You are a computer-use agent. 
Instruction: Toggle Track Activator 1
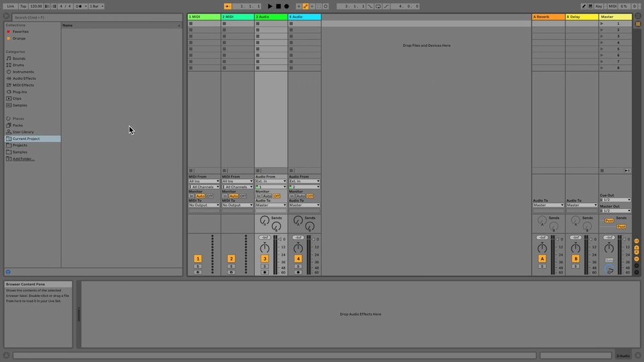(197, 259)
